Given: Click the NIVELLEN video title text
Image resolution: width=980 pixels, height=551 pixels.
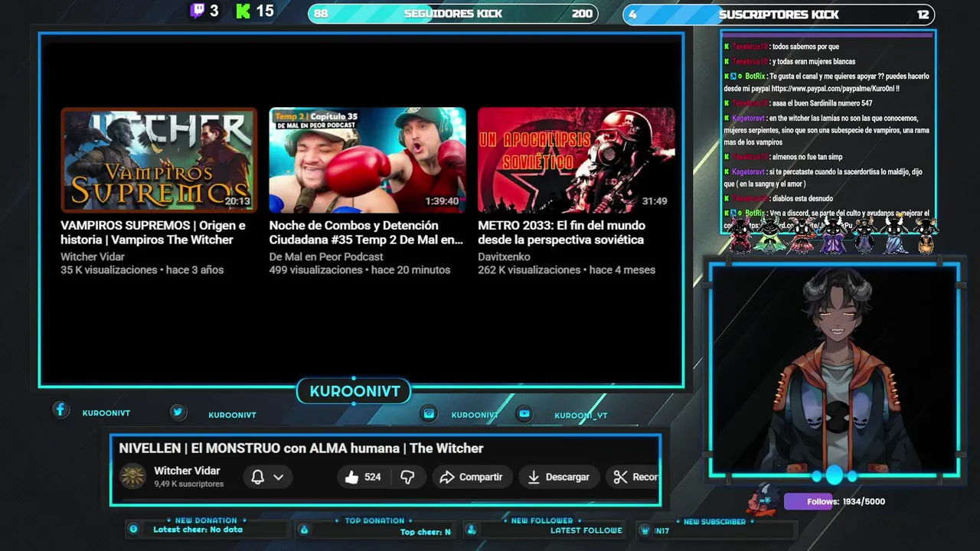Looking at the screenshot, I should tap(301, 448).
